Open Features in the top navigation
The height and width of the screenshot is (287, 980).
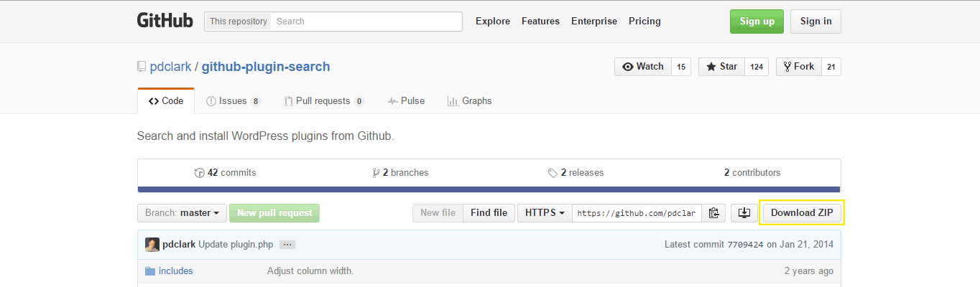pos(540,21)
